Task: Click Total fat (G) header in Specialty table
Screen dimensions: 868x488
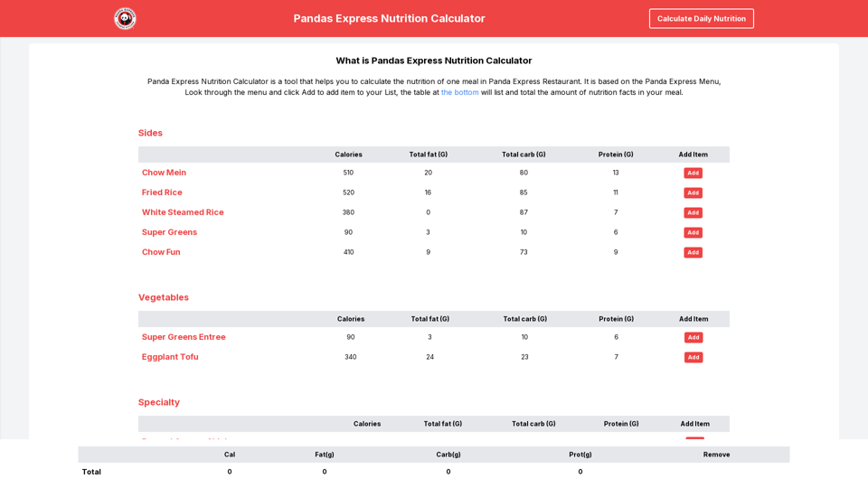Action: (443, 424)
